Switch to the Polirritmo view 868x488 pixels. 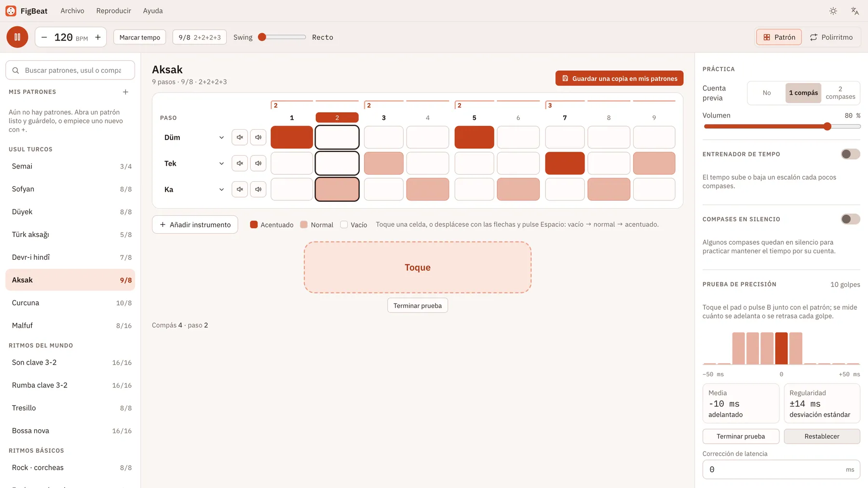click(x=831, y=37)
